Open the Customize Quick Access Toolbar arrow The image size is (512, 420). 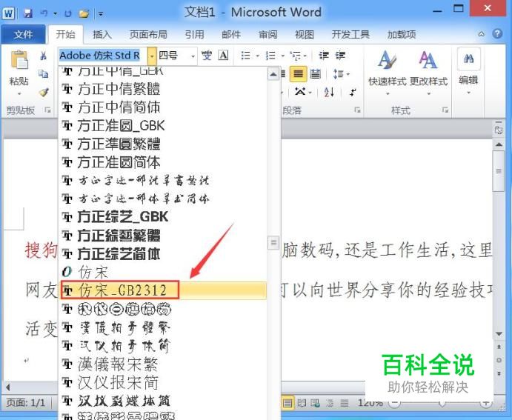coord(101,14)
